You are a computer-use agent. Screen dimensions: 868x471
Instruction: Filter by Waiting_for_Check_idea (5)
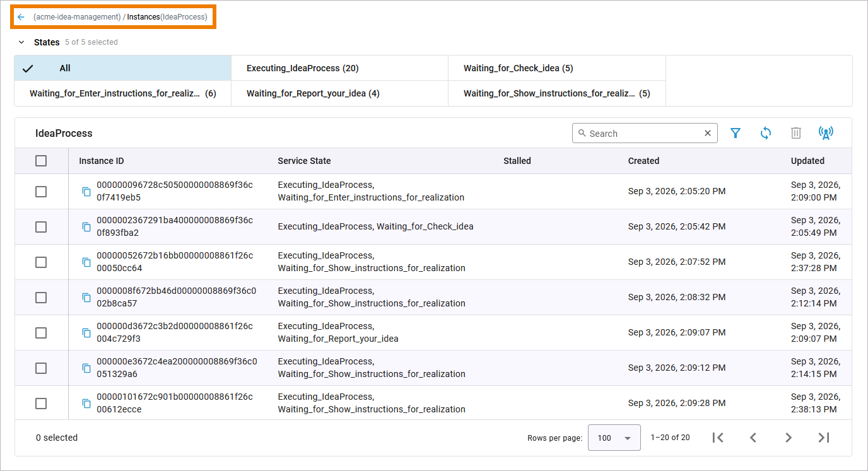(x=557, y=68)
